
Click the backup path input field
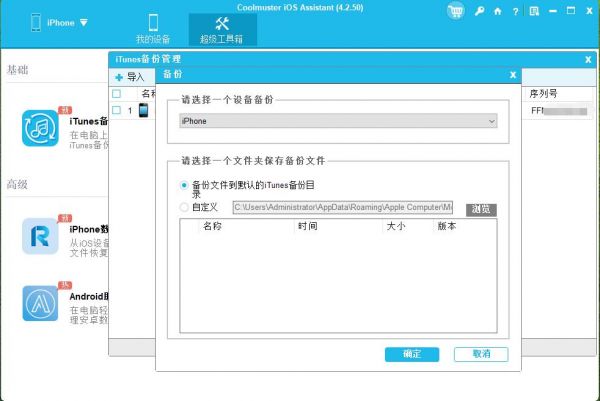pos(342,207)
